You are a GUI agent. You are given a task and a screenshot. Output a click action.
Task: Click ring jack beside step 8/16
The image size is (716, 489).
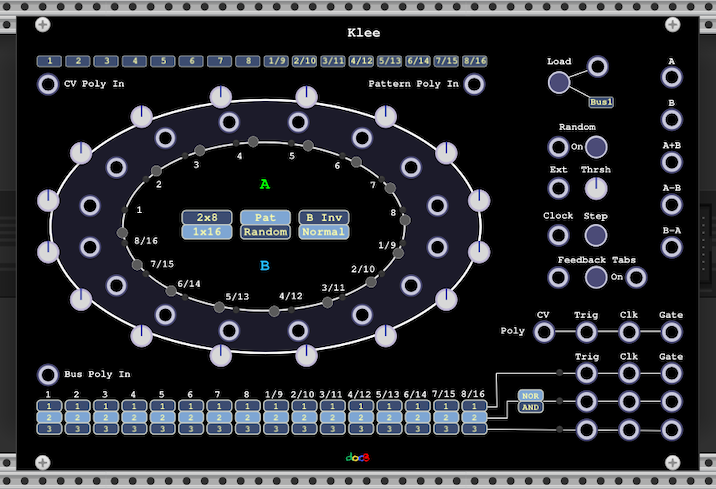coord(90,247)
